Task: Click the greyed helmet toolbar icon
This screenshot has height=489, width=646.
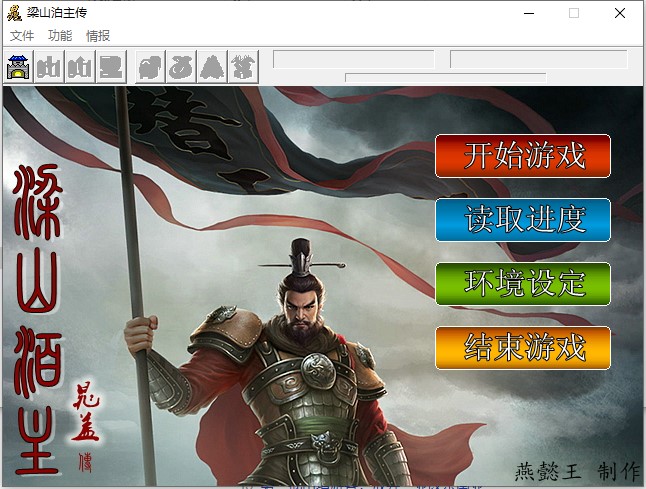Action: click(x=150, y=67)
